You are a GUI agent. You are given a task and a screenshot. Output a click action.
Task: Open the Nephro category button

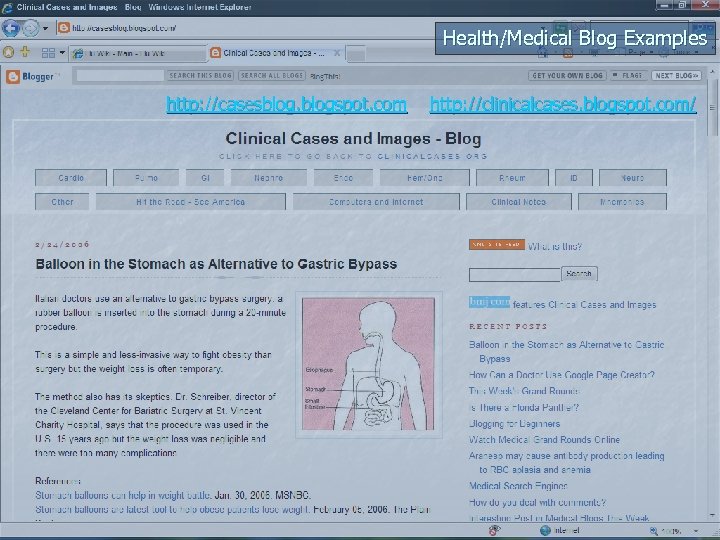[x=269, y=178]
